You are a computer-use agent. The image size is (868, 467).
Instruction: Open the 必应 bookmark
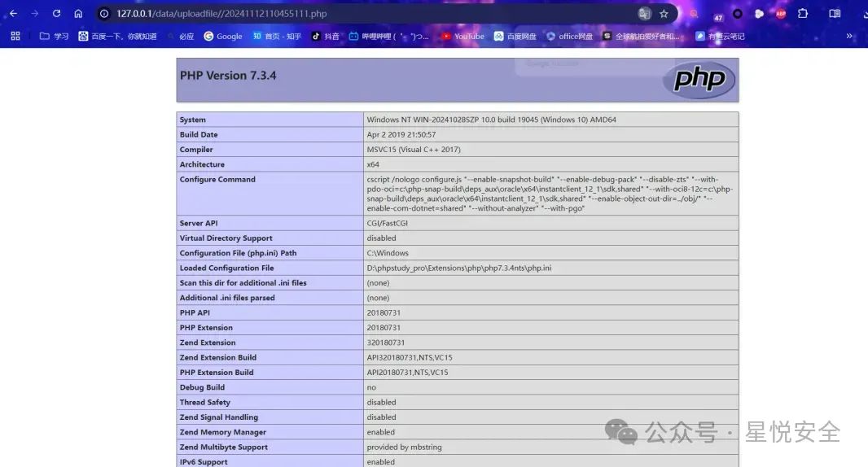(x=181, y=36)
